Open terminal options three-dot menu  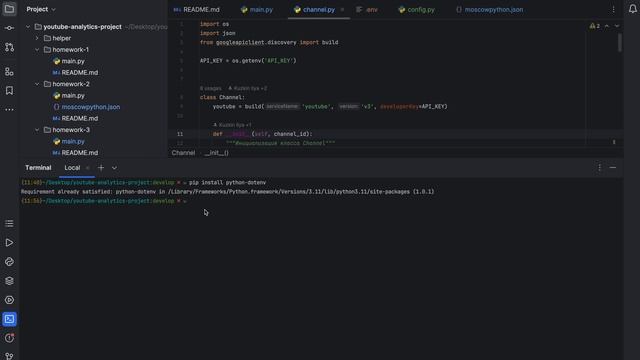(599, 168)
